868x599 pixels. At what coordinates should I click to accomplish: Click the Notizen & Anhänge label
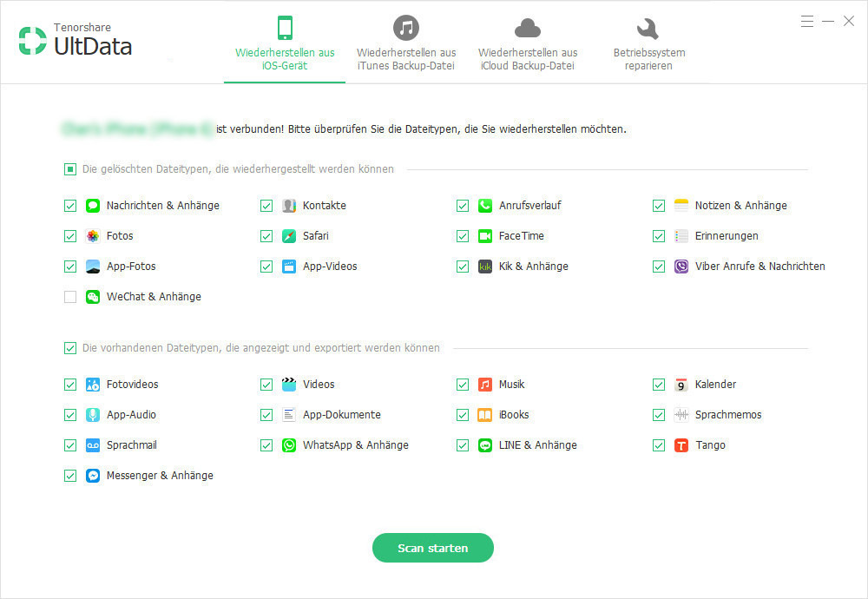point(740,206)
